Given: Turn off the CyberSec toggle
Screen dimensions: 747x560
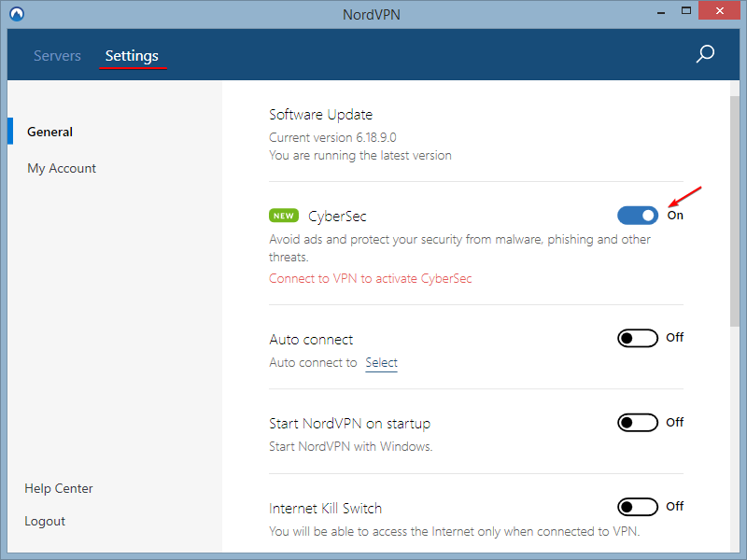Looking at the screenshot, I should click(638, 216).
